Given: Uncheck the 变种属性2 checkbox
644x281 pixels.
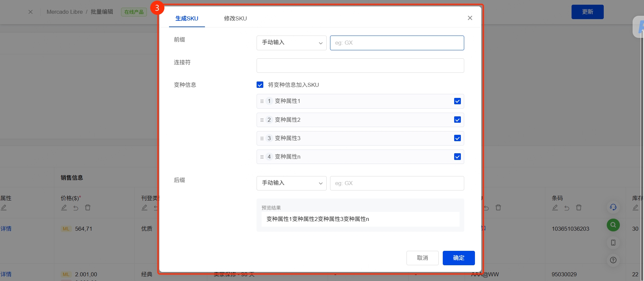Looking at the screenshot, I should pyautogui.click(x=457, y=120).
